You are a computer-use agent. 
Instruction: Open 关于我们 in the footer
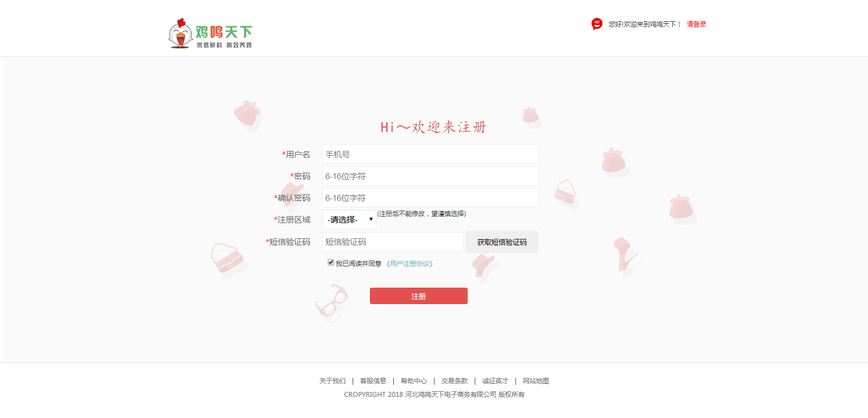[x=332, y=381]
